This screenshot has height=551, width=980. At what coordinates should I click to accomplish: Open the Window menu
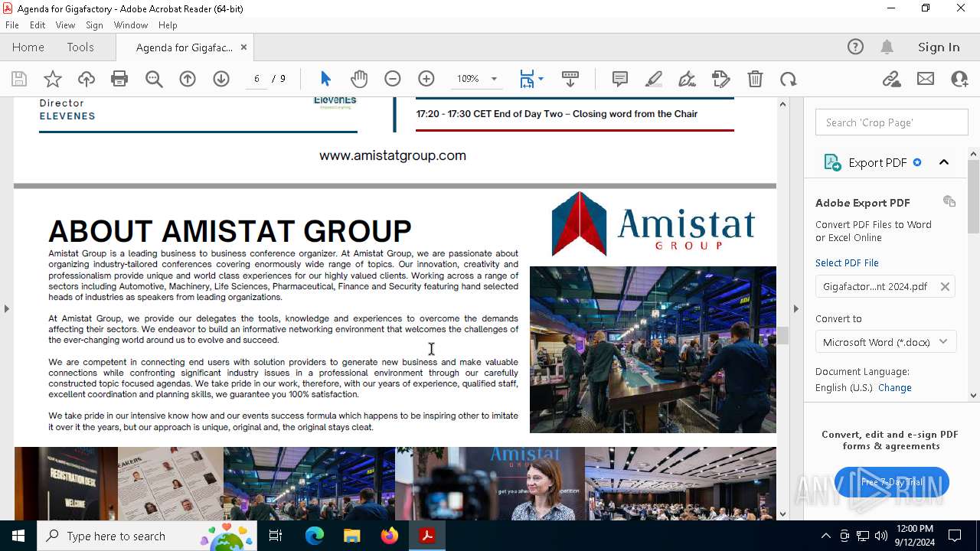[x=131, y=25]
